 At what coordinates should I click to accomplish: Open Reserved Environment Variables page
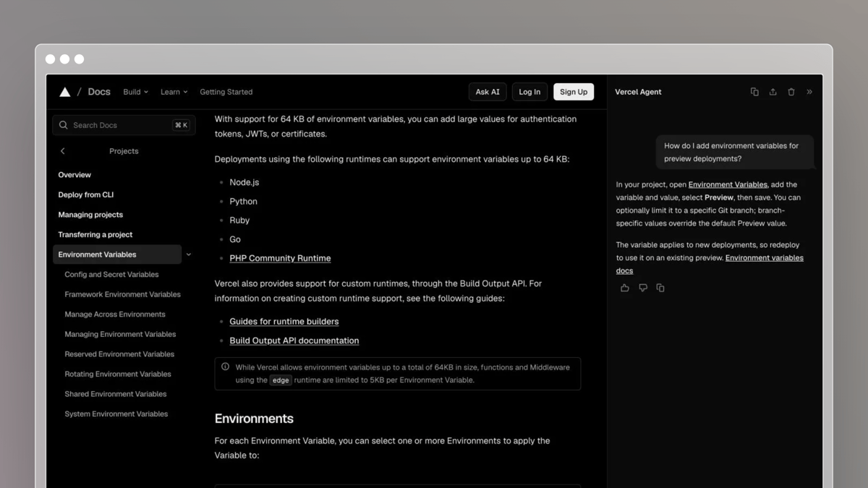click(119, 354)
